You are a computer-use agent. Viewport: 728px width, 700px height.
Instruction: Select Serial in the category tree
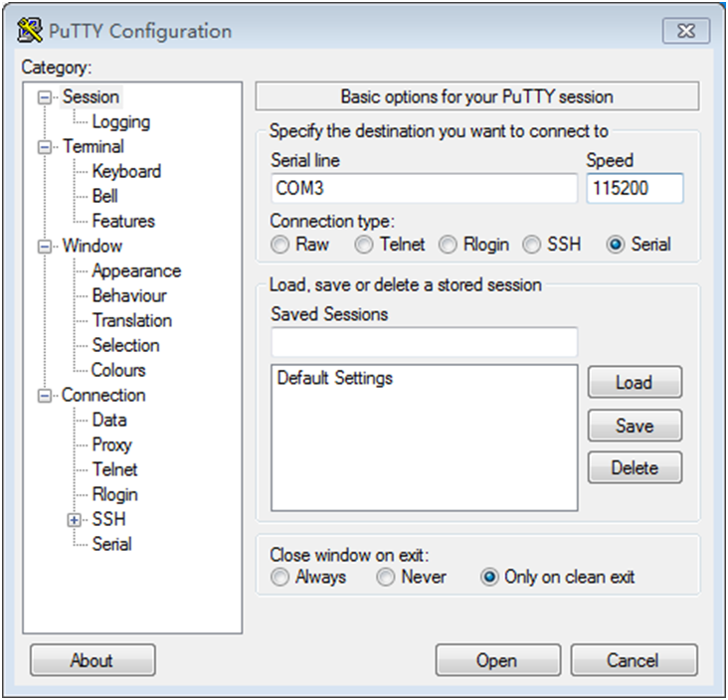[x=111, y=544]
